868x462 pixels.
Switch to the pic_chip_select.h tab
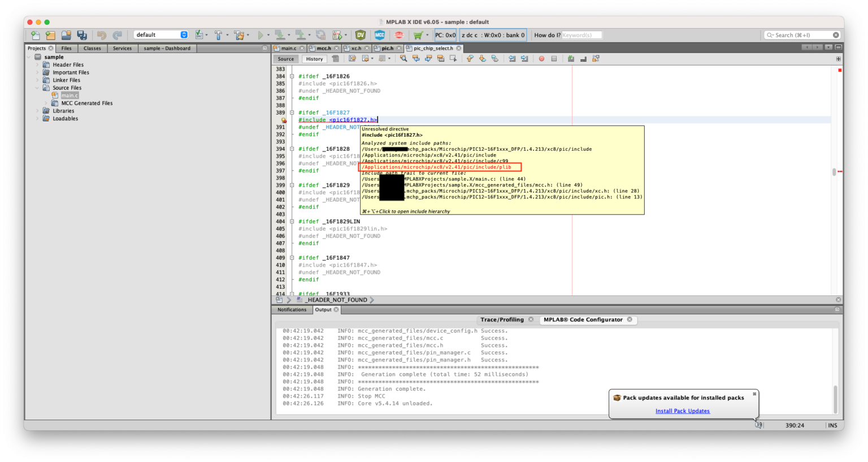433,48
